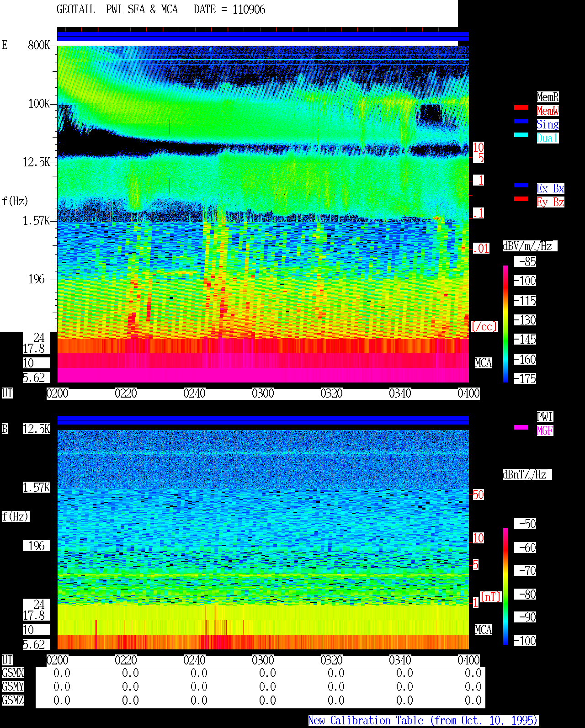The width and height of the screenshot is (585, 728).
Task: Click the dBnT/√Hz color scale bar
Action: [x=505, y=586]
